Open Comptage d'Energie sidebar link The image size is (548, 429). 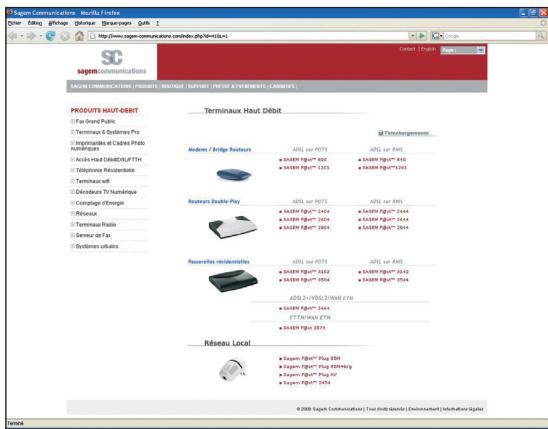pos(100,203)
